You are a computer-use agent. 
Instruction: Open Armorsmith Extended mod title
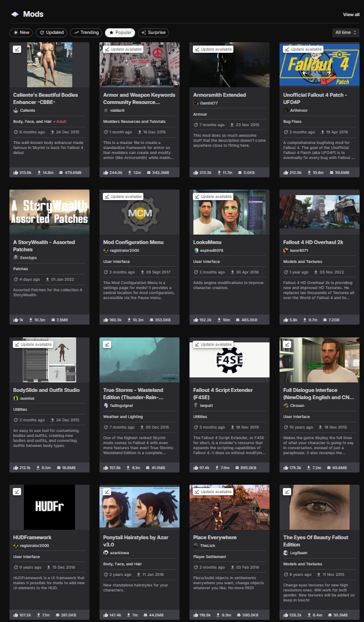pos(220,95)
